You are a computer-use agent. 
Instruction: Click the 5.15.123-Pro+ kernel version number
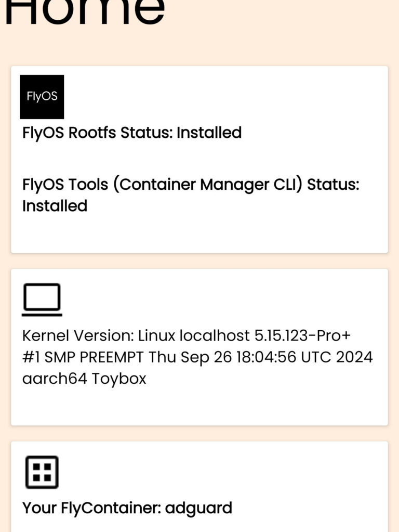pos(302,336)
